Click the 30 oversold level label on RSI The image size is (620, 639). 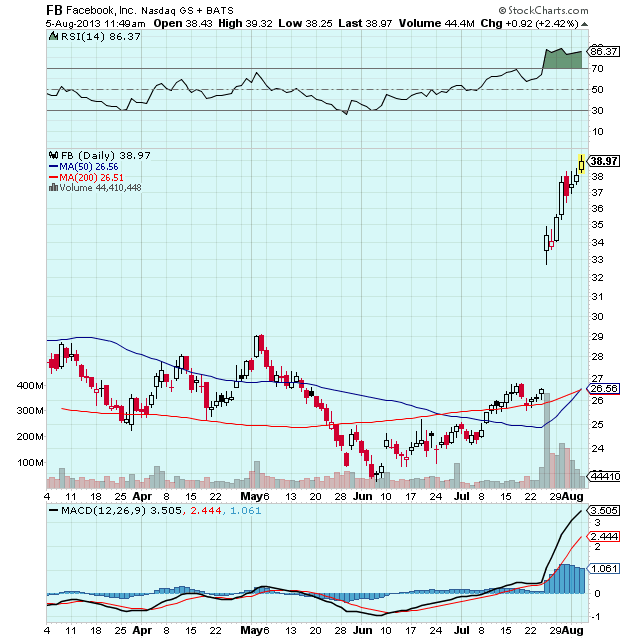[x=598, y=110]
